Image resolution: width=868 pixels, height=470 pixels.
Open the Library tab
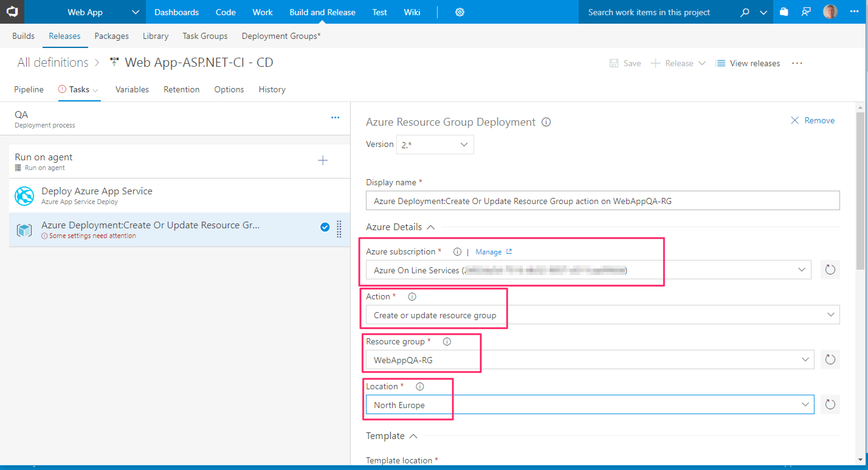click(x=155, y=36)
